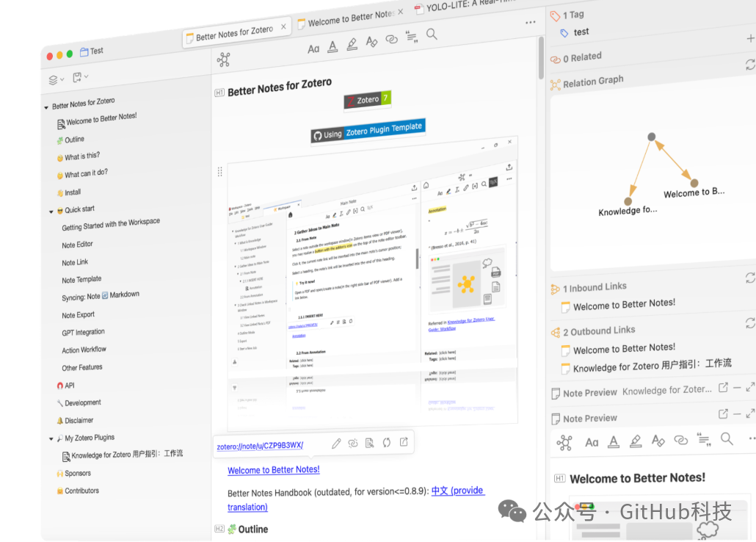Select highlighter tool in main editor toolbar
Image resolution: width=756 pixels, height=542 pixels.
(x=352, y=44)
